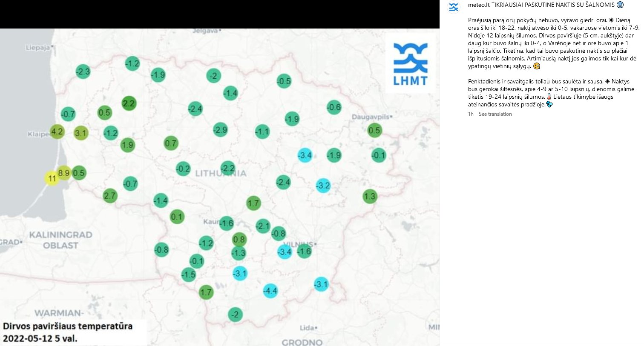Select the 0.7 temperature marker
644x346 pixels.
click(x=171, y=143)
